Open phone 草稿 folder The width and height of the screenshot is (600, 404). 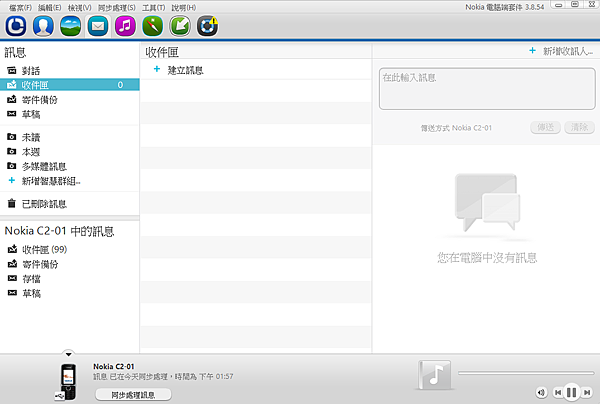click(31, 293)
